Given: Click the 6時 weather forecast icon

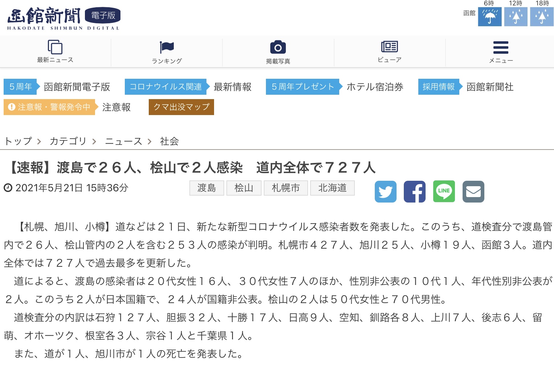Looking at the screenshot, I should point(489,17).
